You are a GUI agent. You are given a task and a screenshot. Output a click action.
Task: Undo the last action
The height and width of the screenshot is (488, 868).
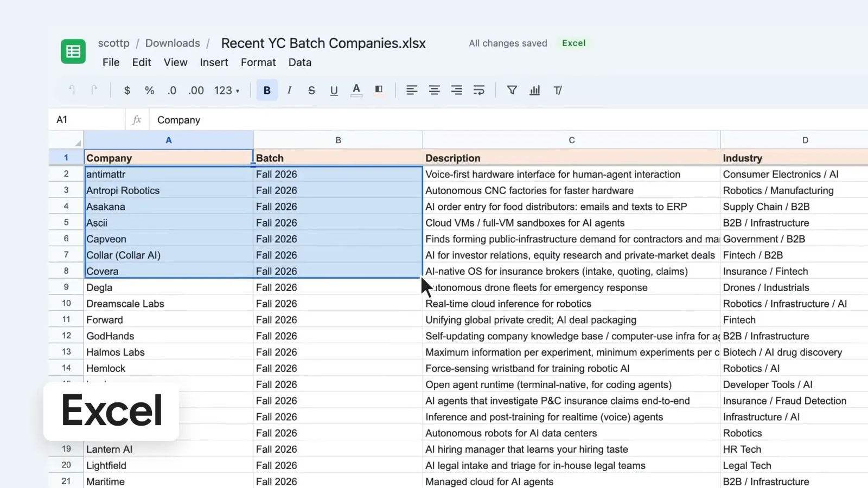point(72,90)
